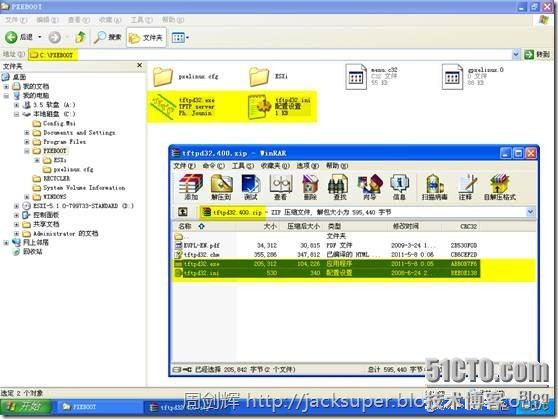Select the tftpd32.exe file in Explorer
This screenshot has width=558, height=419.
[x=184, y=106]
